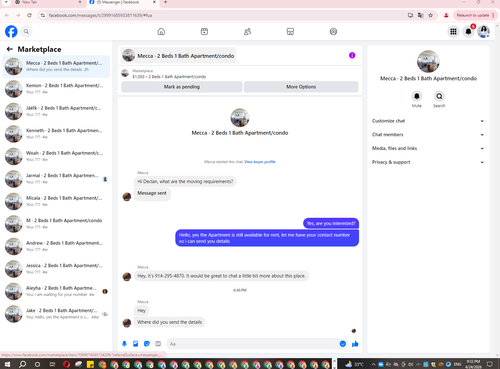This screenshot has height=369, width=500.
Task: Open the Groups icon in top nav
Action: [x=333, y=32]
